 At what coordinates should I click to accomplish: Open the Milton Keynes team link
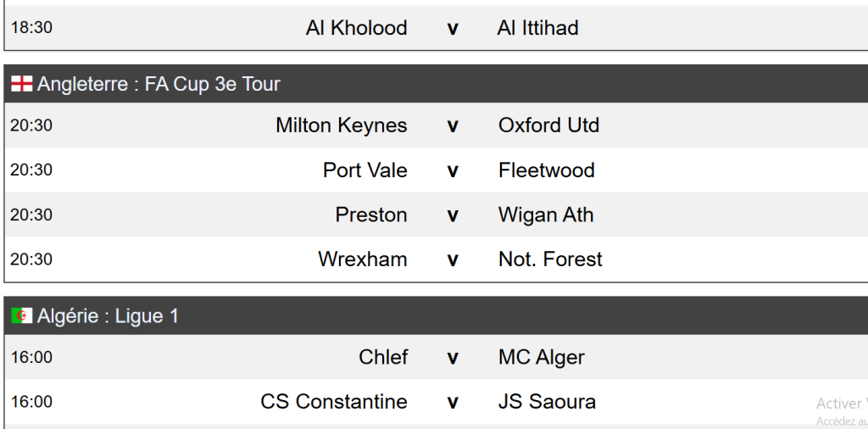341,125
